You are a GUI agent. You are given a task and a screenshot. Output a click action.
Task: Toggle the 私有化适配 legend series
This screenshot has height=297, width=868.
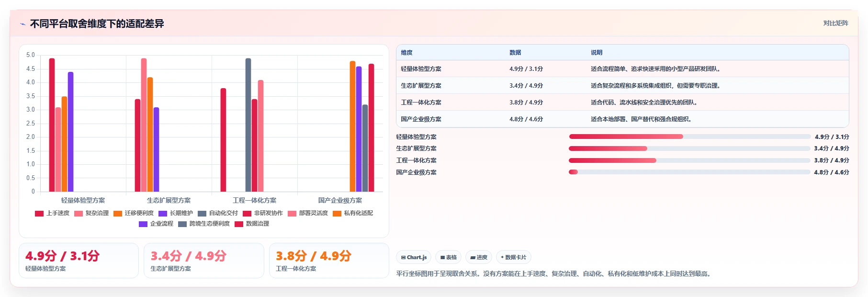[x=353, y=213]
